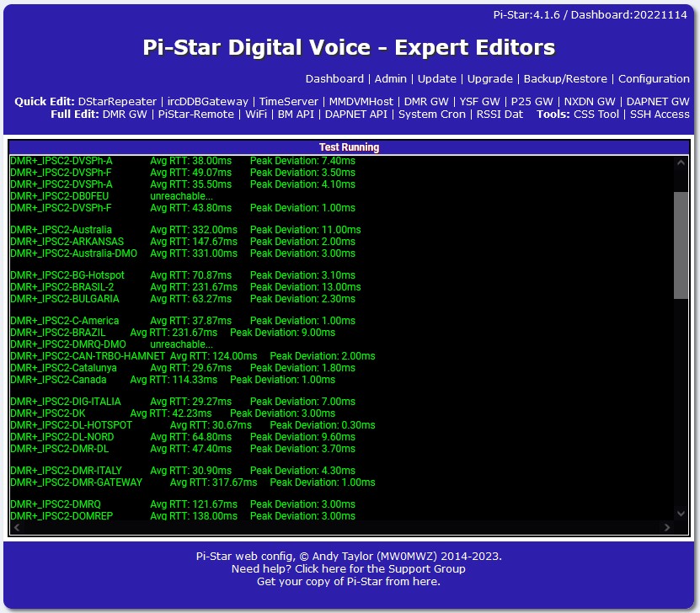The height and width of the screenshot is (613, 700).
Task: Click Peak Deviation: 13.00ms value
Action: click(306, 287)
